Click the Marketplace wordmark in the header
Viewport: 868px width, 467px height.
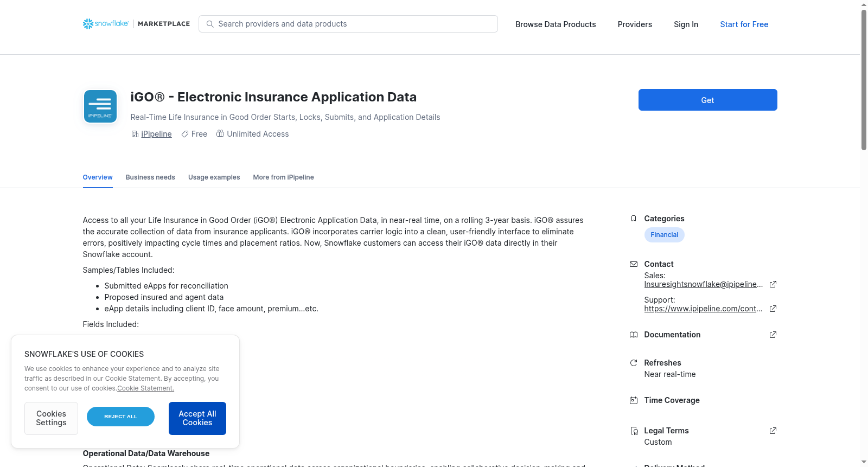tap(164, 24)
